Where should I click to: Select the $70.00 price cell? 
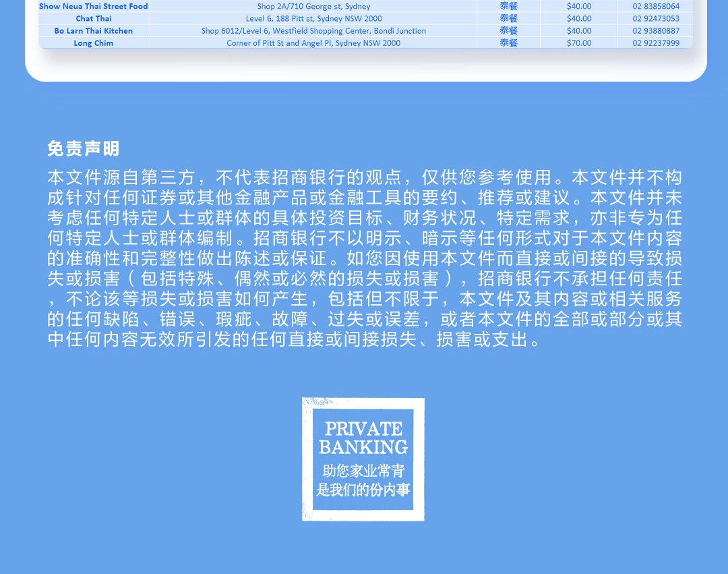coord(578,42)
